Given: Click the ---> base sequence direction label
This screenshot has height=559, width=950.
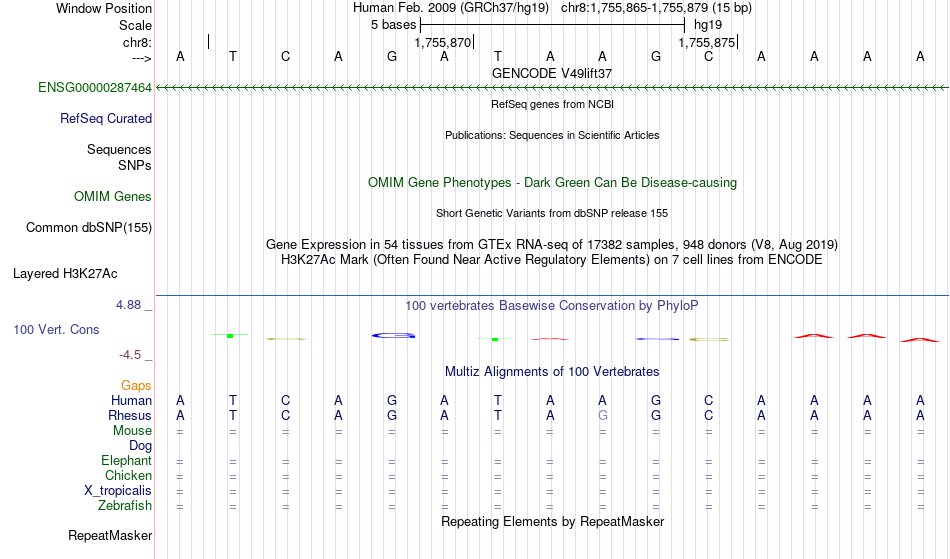Looking at the screenshot, I should click(141, 58).
